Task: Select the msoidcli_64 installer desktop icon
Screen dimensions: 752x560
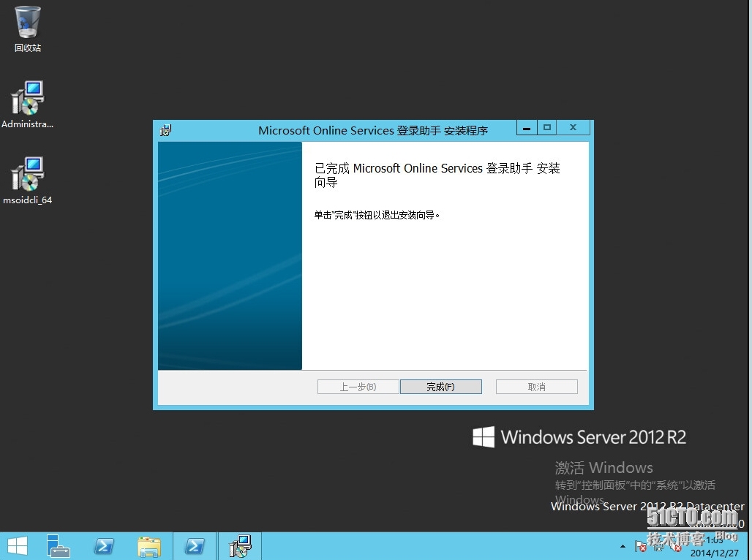Action: [x=27, y=181]
